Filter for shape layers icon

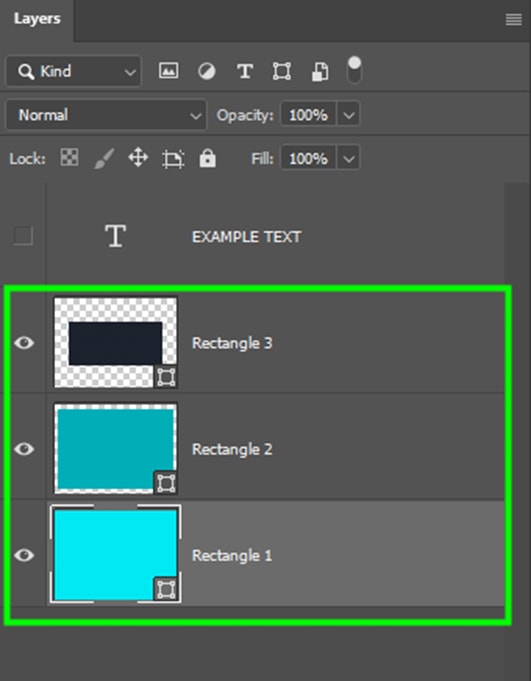[282, 71]
